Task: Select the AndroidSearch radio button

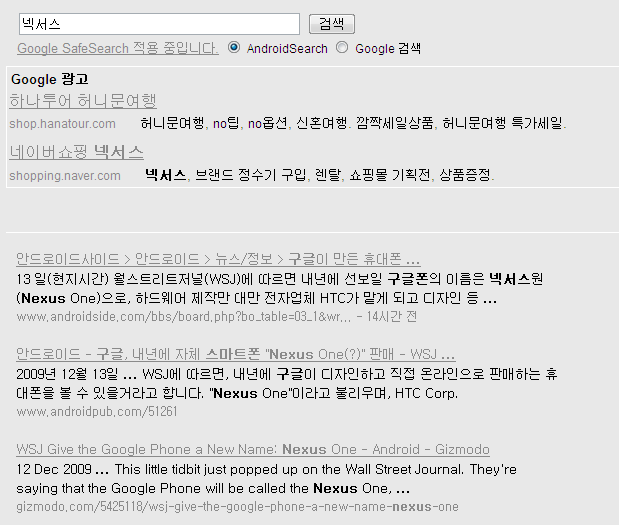Action: [x=234, y=47]
